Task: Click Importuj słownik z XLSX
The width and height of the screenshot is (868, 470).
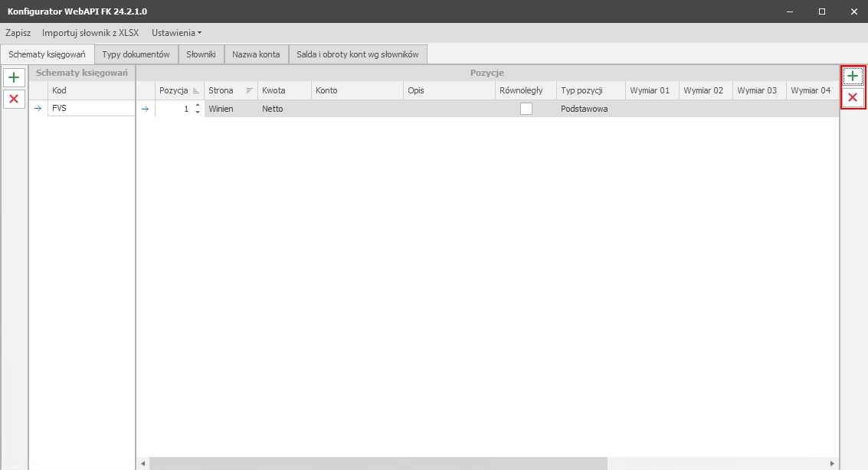Action: [90, 33]
